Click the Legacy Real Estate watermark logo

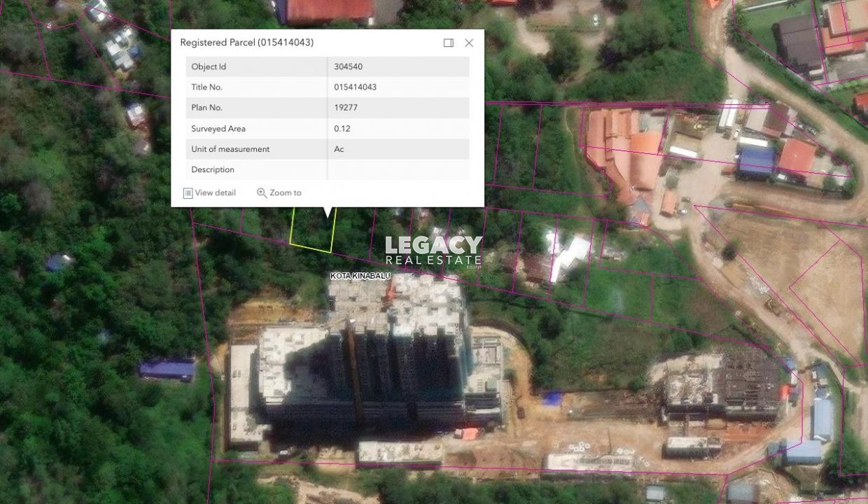coord(433,251)
